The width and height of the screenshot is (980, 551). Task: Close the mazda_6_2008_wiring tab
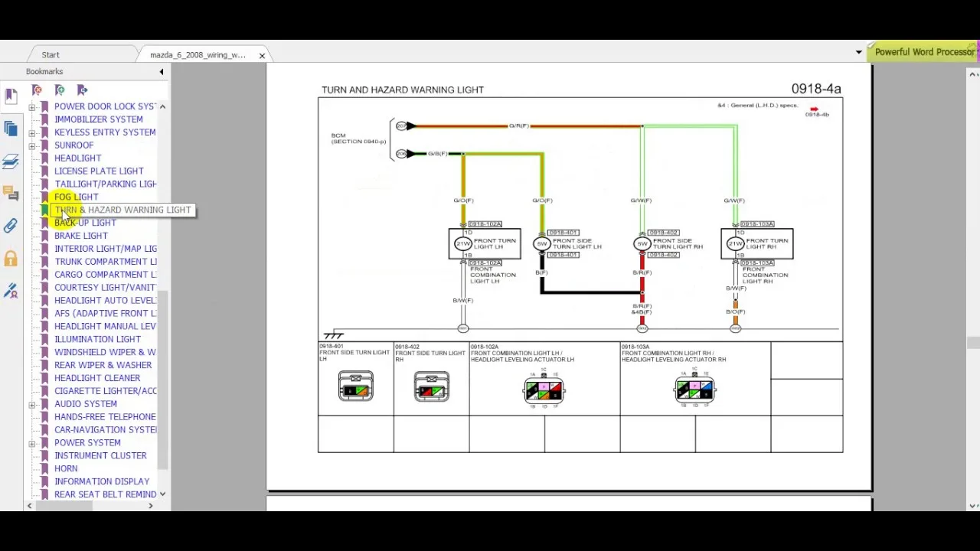[262, 55]
